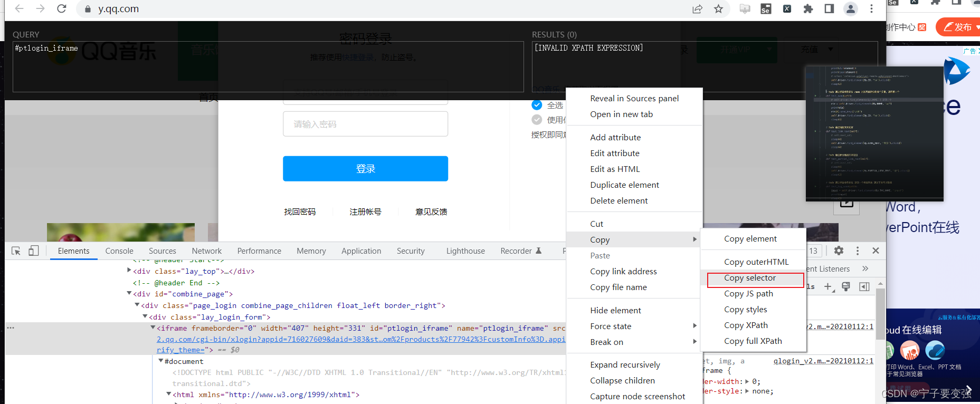Click the password input field
This screenshot has height=404, width=980.
click(x=365, y=124)
